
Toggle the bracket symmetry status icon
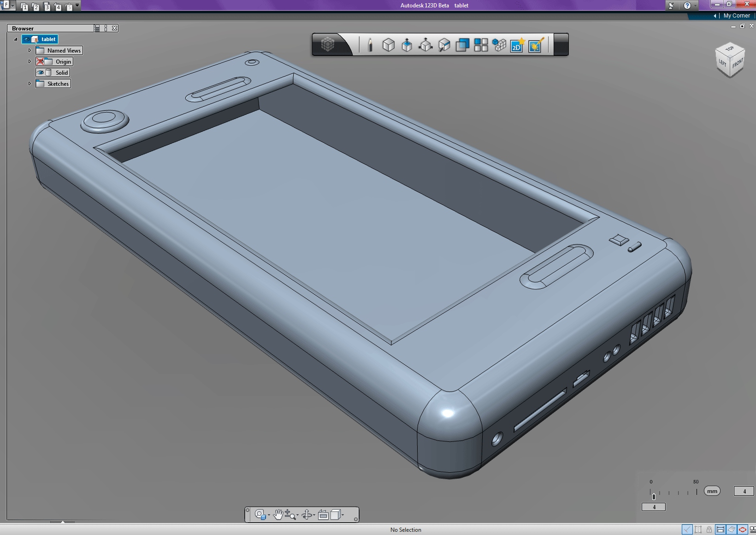(698, 529)
